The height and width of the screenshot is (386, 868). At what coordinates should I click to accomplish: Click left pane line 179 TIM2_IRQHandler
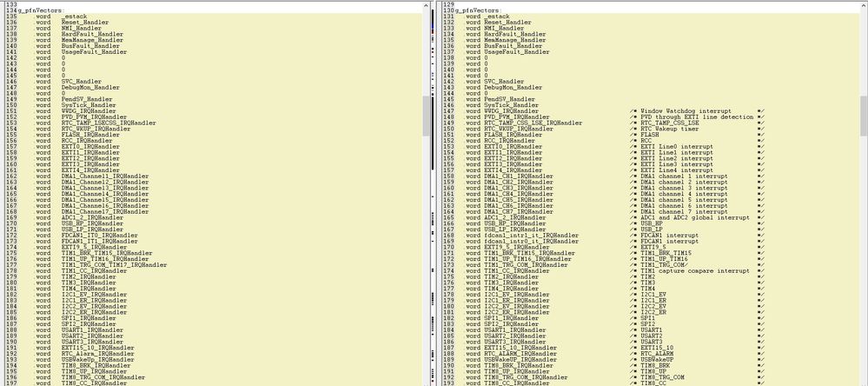click(x=89, y=277)
